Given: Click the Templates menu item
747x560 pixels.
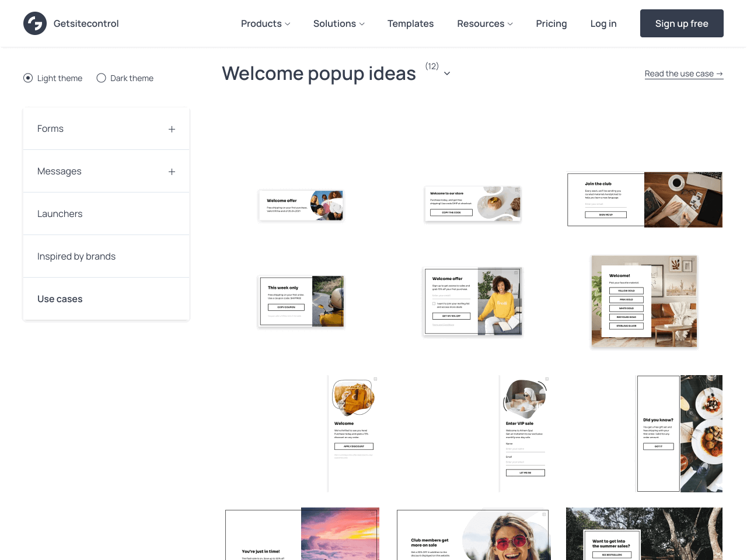Looking at the screenshot, I should point(410,23).
